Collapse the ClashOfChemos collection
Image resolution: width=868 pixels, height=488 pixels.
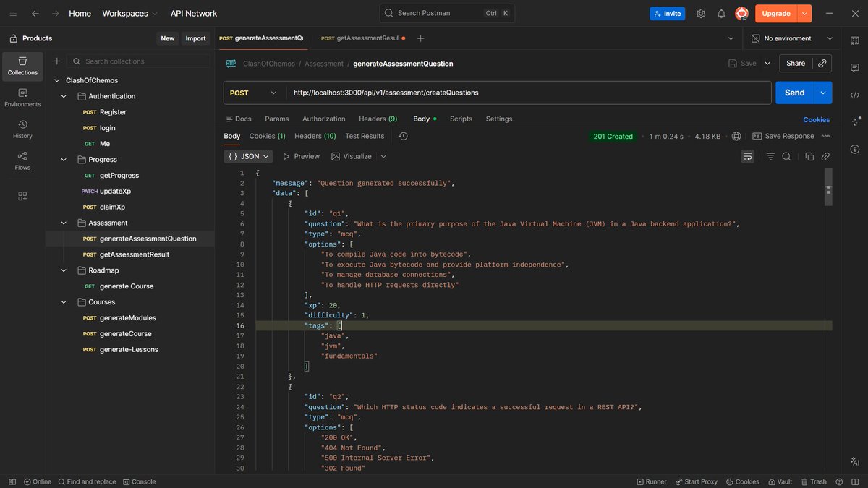[x=56, y=80]
